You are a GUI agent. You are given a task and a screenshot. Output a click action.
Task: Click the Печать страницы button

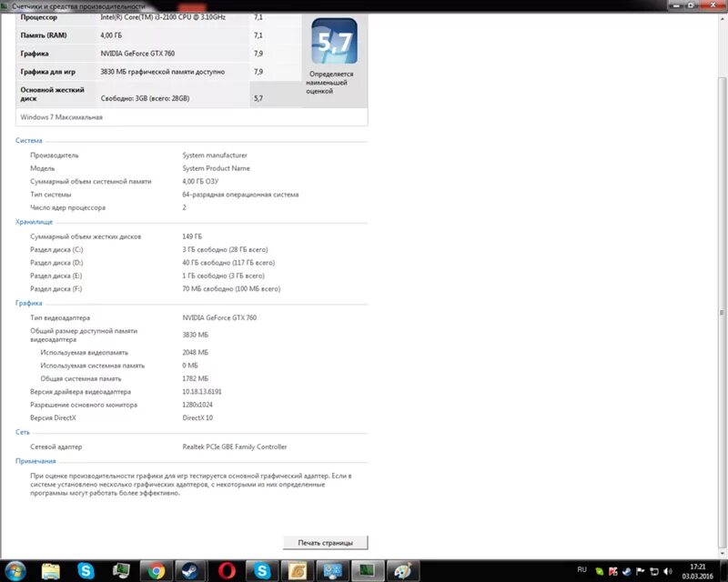click(326, 543)
